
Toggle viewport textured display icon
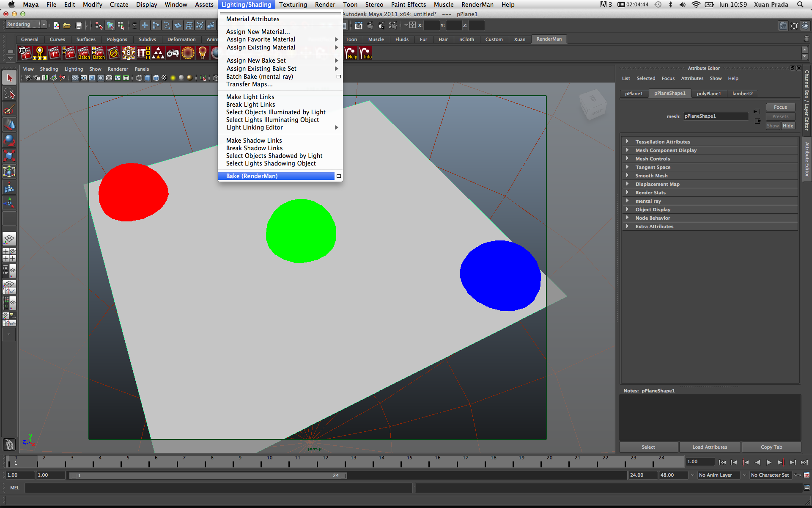click(x=165, y=78)
